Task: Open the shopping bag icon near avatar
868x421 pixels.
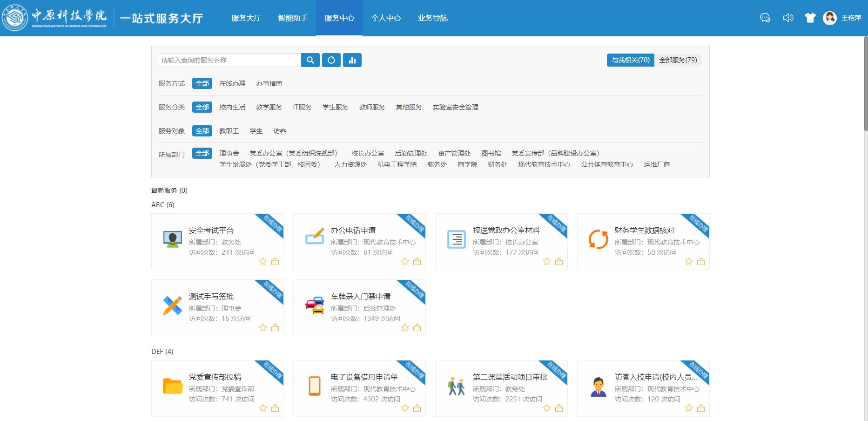Action: [x=810, y=17]
